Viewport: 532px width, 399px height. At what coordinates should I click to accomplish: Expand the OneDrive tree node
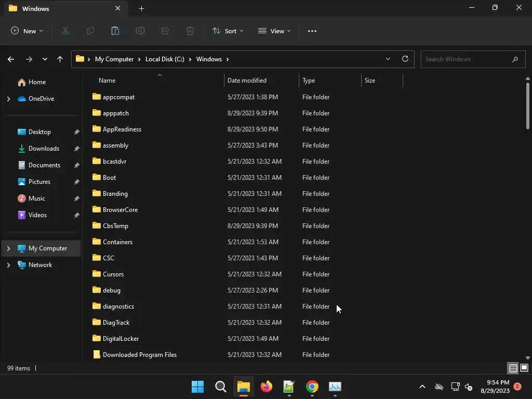[x=8, y=99]
